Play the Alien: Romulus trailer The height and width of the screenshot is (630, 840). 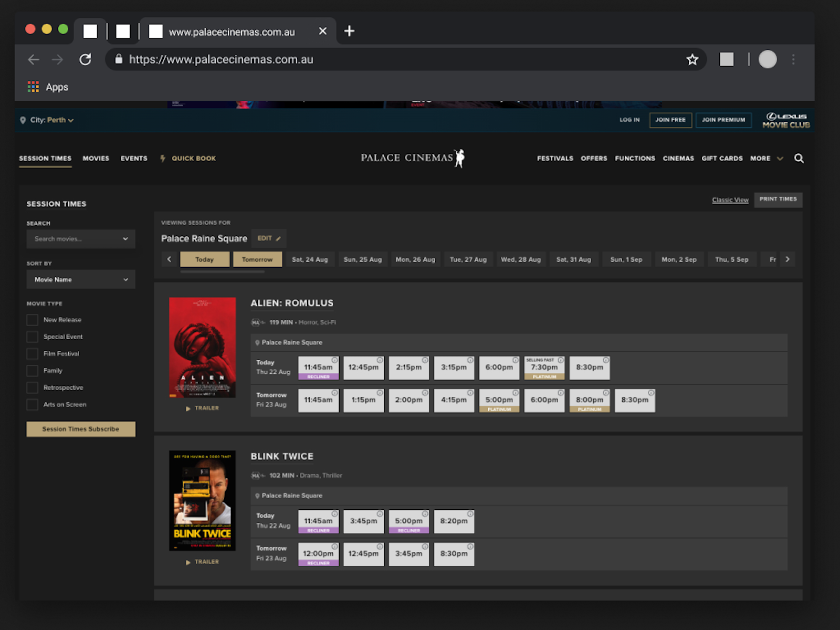(203, 408)
